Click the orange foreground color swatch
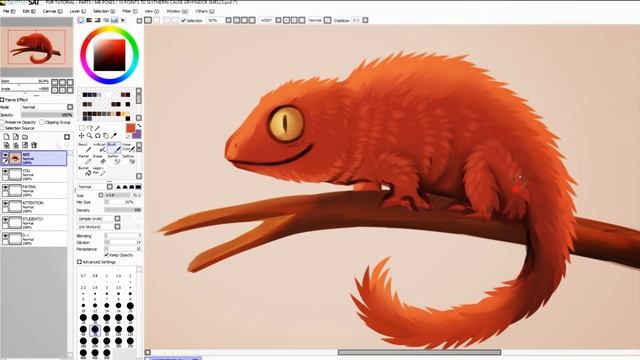640x360 pixels. pos(130,128)
